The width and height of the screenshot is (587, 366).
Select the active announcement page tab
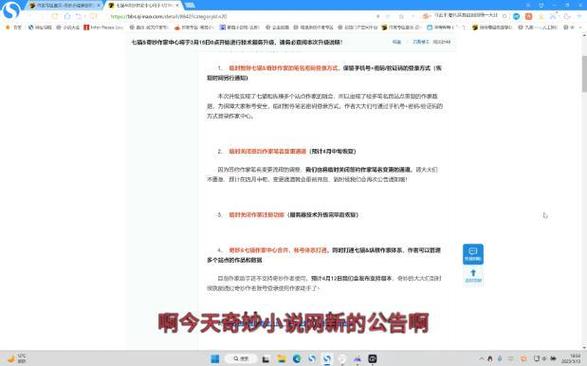click(x=144, y=6)
